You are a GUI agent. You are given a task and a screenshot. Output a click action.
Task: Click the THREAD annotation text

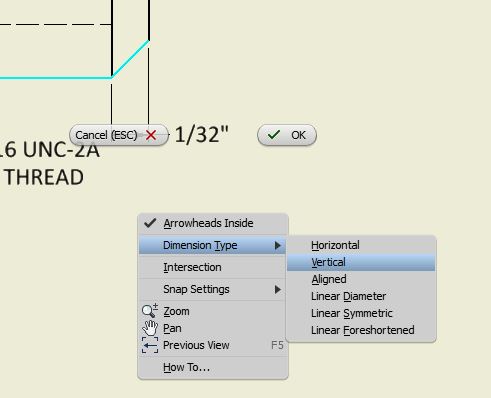tap(44, 177)
